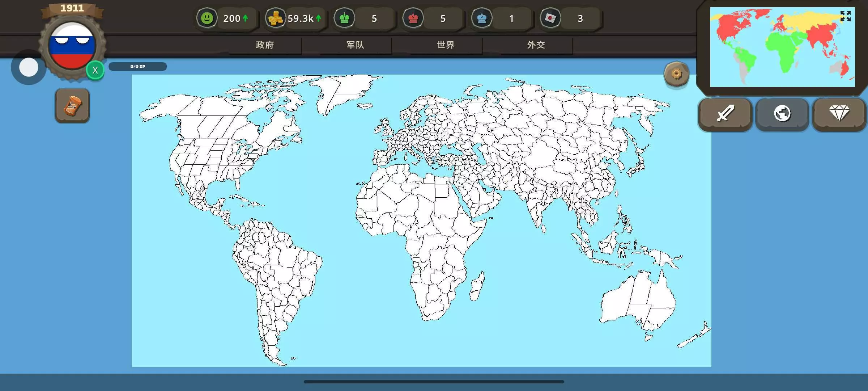This screenshot has width=868, height=391.
Task: Open the 军队 army tab
Action: click(355, 45)
